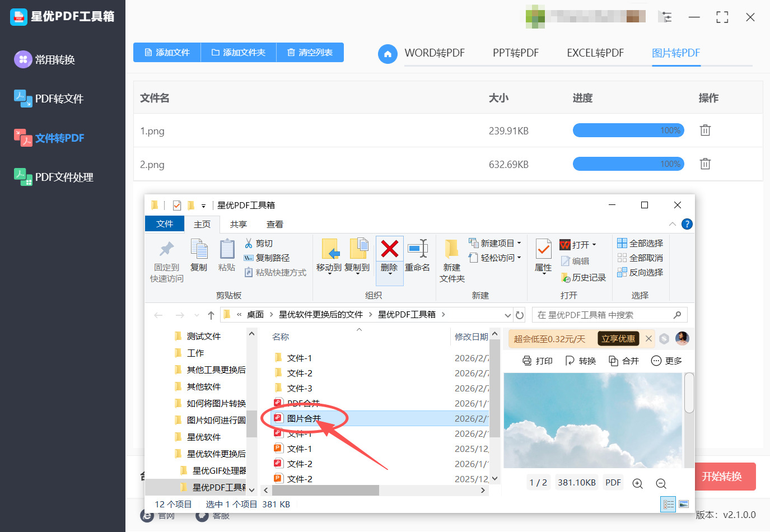The width and height of the screenshot is (770, 532).
Task: Zoom out on the preview image
Action: tap(661, 483)
